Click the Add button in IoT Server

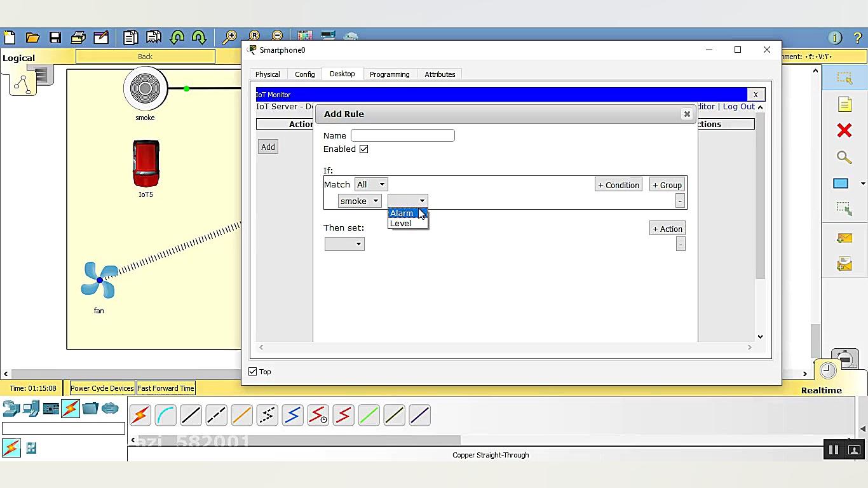pos(268,147)
